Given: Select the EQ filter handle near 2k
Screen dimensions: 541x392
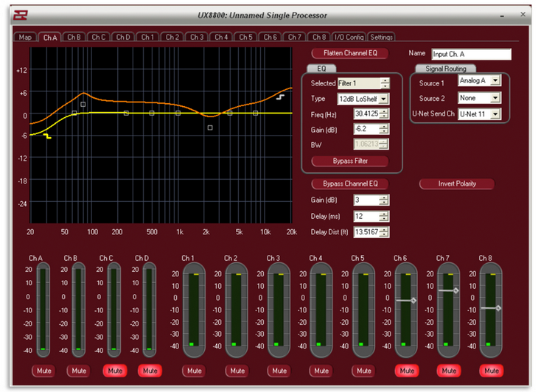Looking at the screenshot, I should pyautogui.click(x=210, y=127).
